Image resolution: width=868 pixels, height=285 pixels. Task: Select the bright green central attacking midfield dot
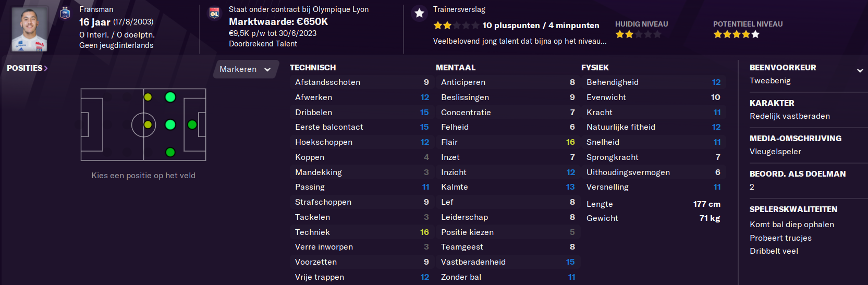click(170, 125)
